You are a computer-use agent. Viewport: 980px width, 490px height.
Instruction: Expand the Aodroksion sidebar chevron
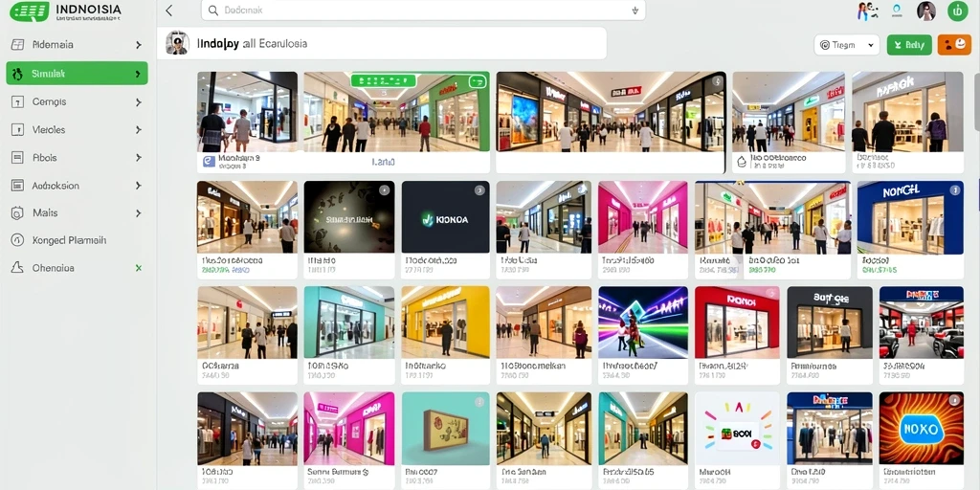(x=138, y=186)
